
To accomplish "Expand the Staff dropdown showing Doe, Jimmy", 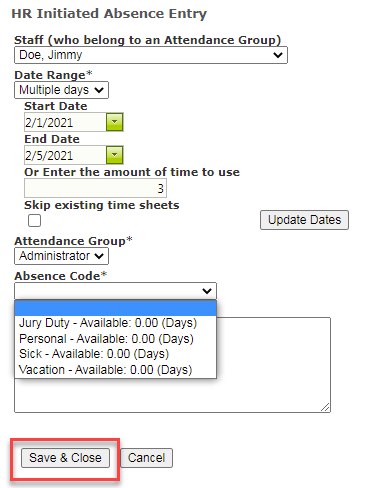I will pyautogui.click(x=151, y=55).
